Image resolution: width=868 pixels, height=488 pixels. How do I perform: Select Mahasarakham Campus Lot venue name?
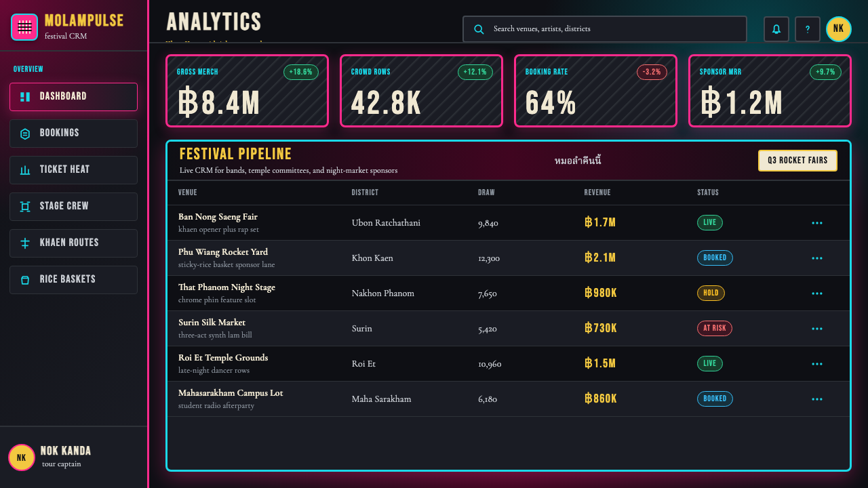[x=231, y=393]
